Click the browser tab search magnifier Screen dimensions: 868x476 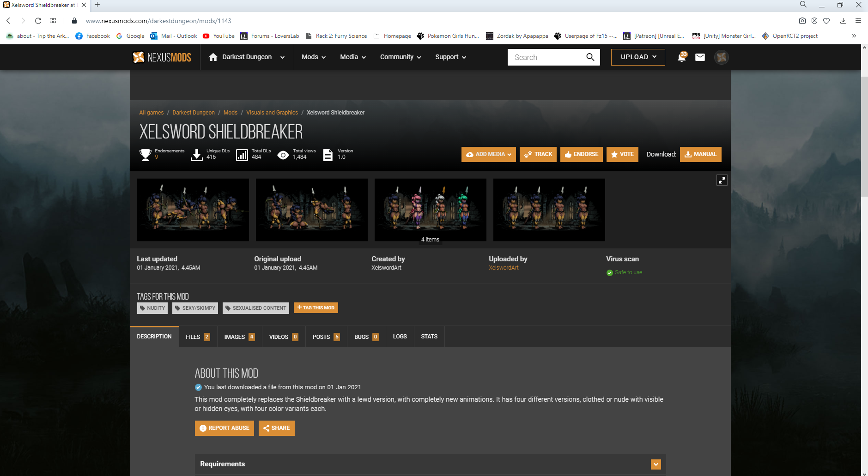(x=803, y=5)
